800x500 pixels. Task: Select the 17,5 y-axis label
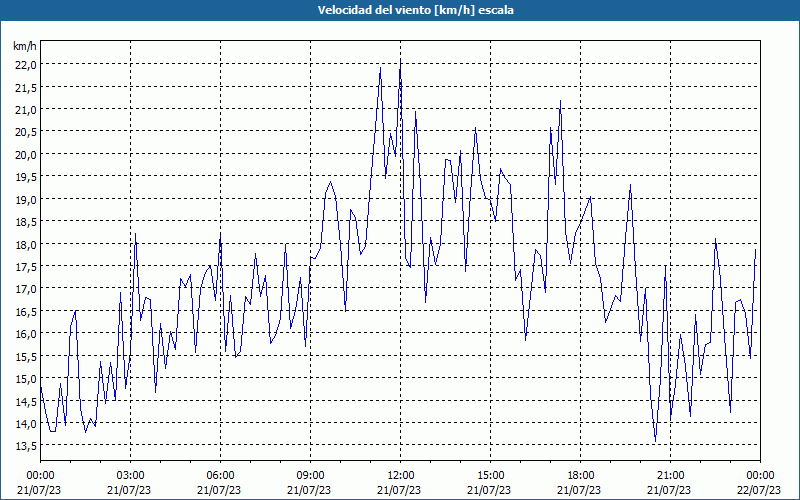(x=27, y=266)
